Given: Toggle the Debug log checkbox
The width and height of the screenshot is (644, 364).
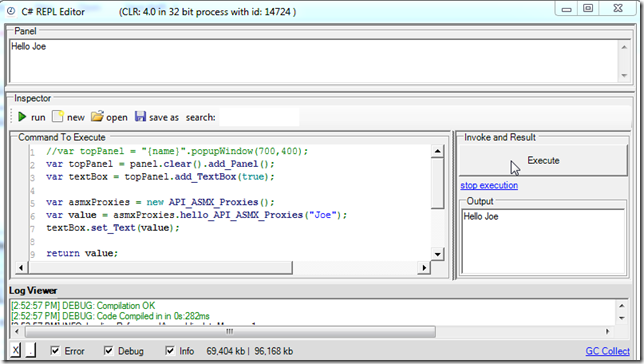Looking at the screenshot, I should [108, 351].
